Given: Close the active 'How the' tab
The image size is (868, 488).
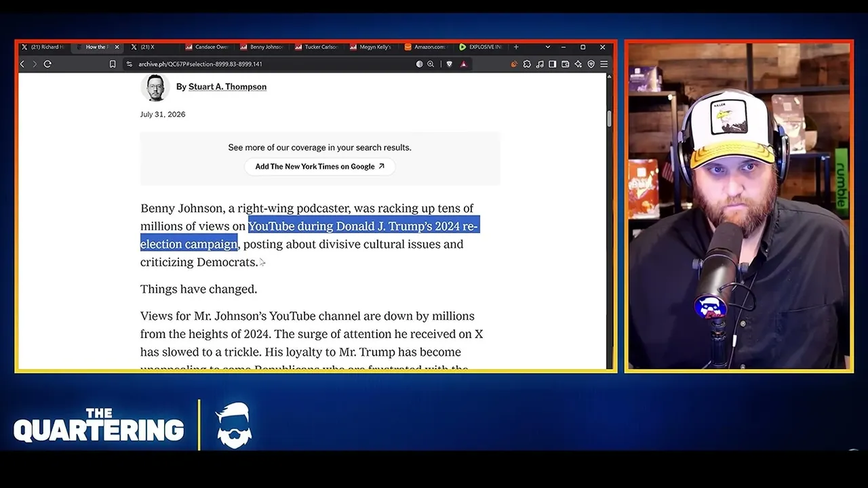Looking at the screenshot, I should coord(117,47).
